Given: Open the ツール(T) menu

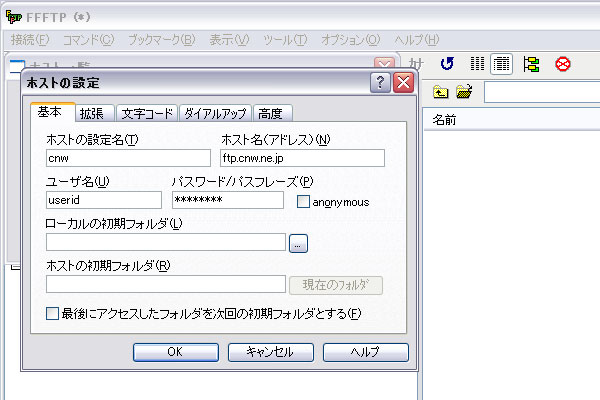Looking at the screenshot, I should coord(285,39).
